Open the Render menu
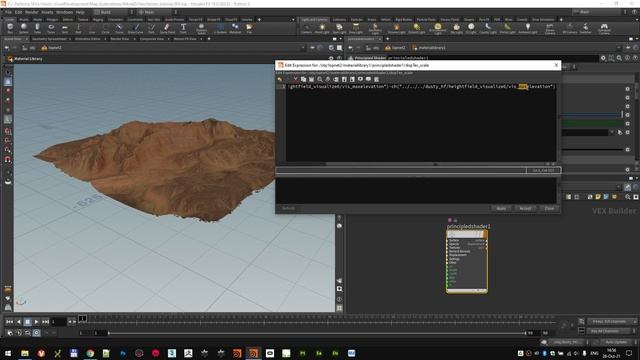This screenshot has width=640, height=360. point(31,12)
